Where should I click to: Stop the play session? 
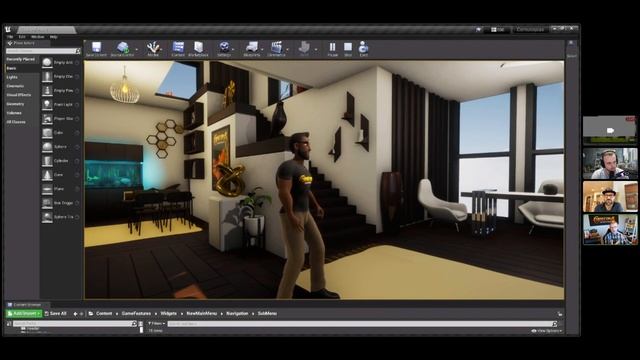[x=348, y=47]
